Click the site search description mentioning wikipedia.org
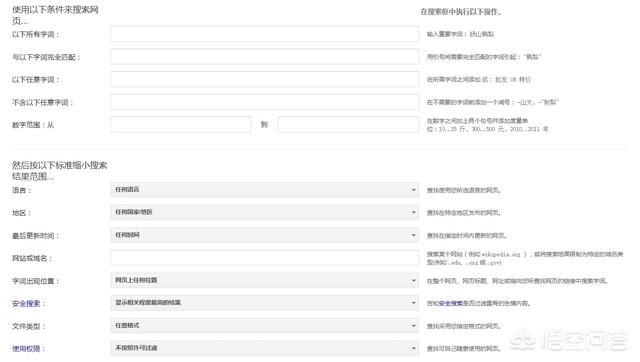This screenshot has width=640, height=362. [525, 258]
